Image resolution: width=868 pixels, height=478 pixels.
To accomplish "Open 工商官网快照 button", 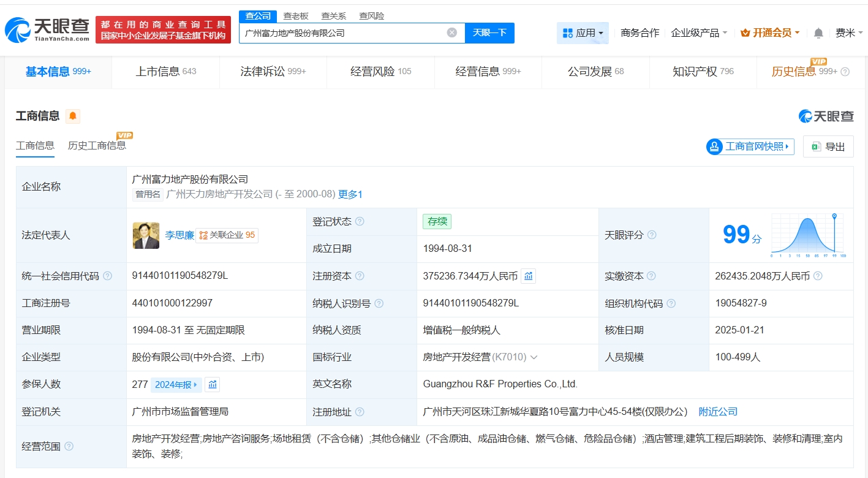I will (x=750, y=146).
